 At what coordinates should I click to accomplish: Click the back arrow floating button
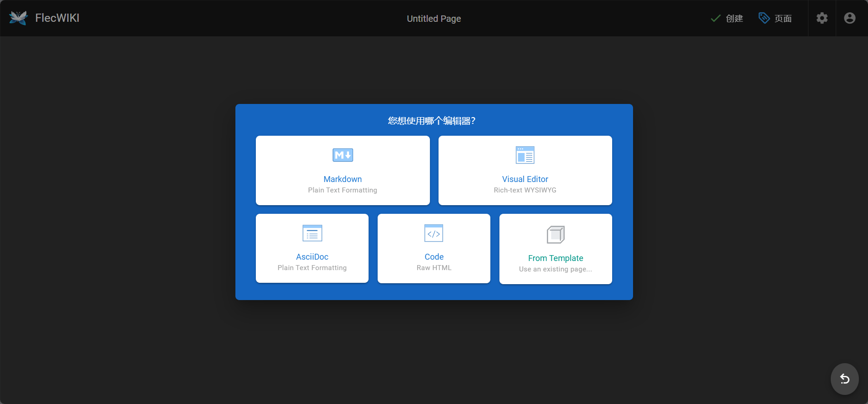844,379
